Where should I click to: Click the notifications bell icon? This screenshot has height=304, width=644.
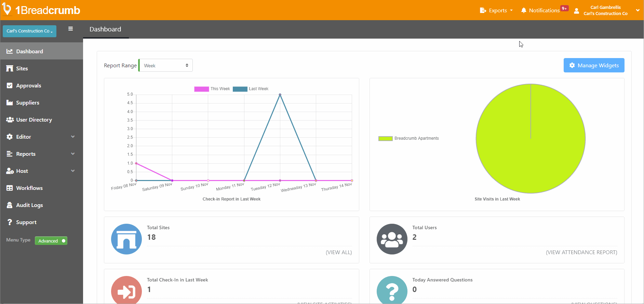tap(523, 10)
